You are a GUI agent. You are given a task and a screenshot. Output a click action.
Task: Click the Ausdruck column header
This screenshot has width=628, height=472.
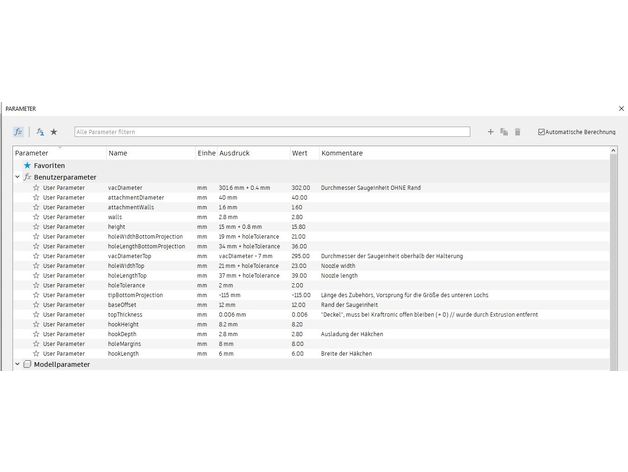252,153
